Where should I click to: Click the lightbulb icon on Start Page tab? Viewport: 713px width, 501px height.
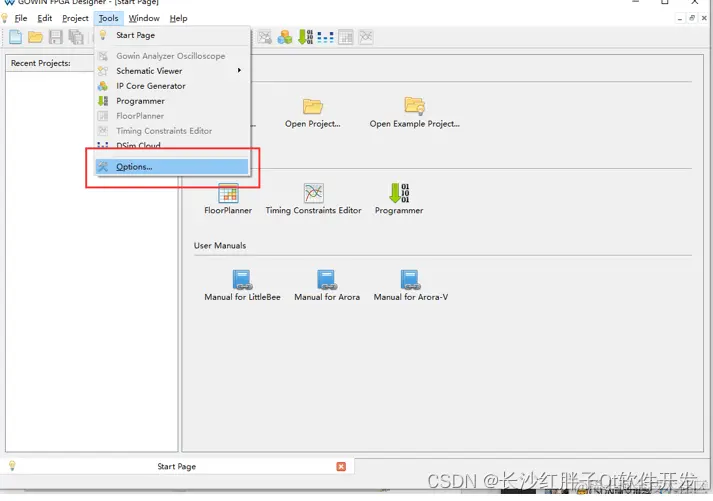point(12,466)
